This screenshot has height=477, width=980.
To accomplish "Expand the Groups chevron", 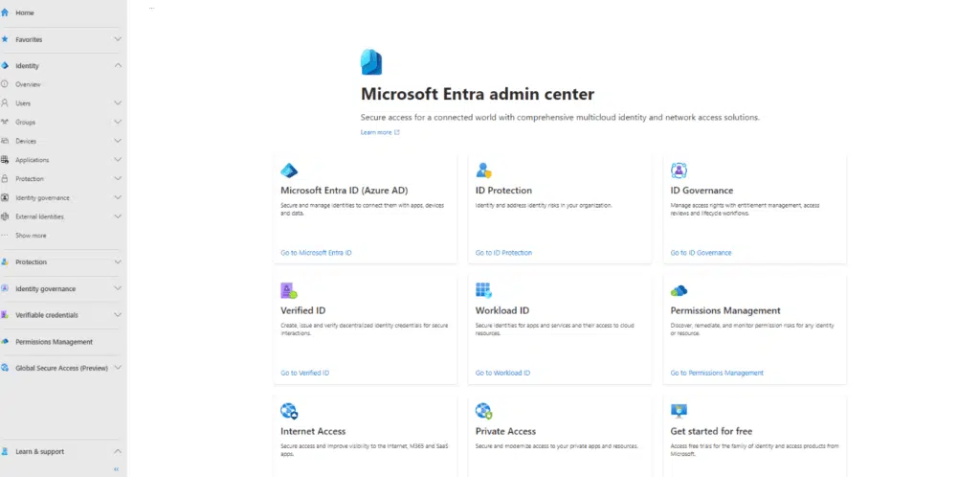I will click(118, 122).
